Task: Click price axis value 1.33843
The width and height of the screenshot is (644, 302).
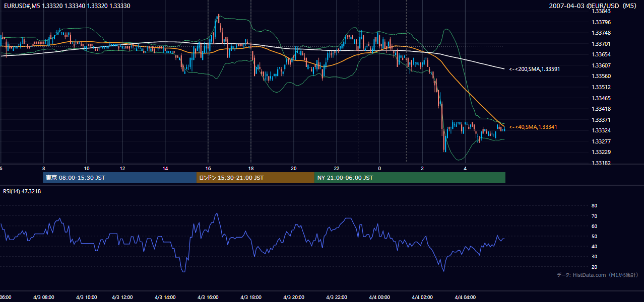Action: coord(601,11)
